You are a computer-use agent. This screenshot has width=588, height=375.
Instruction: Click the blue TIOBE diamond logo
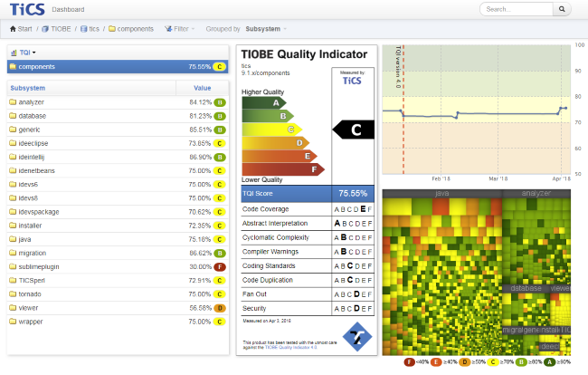357,337
